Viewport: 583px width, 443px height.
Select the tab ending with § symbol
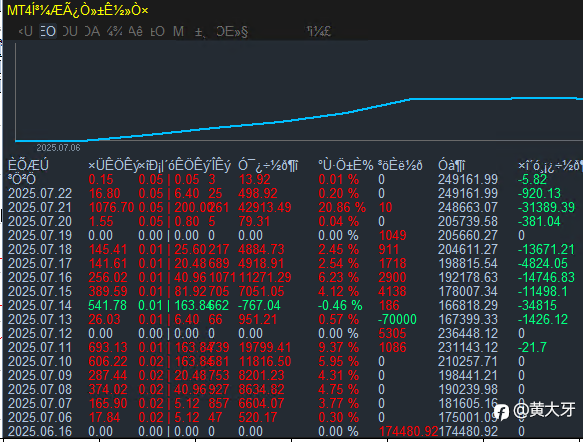click(x=232, y=32)
